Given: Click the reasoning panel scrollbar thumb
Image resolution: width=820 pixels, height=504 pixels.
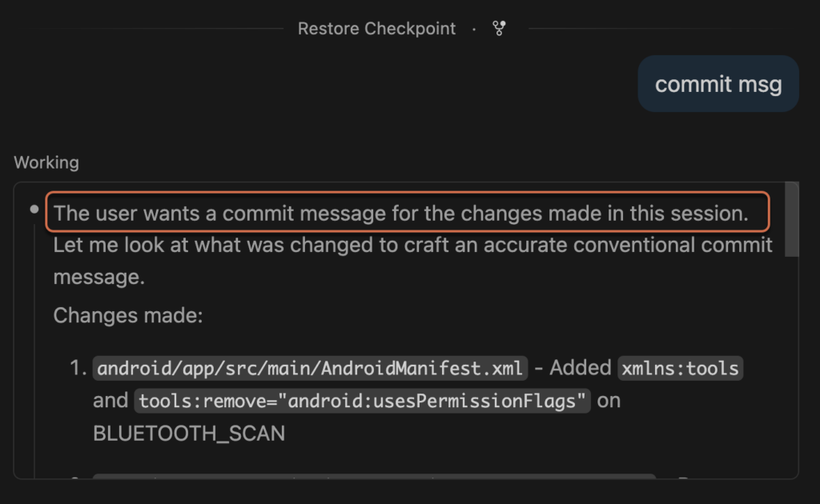Looking at the screenshot, I should point(792,220).
